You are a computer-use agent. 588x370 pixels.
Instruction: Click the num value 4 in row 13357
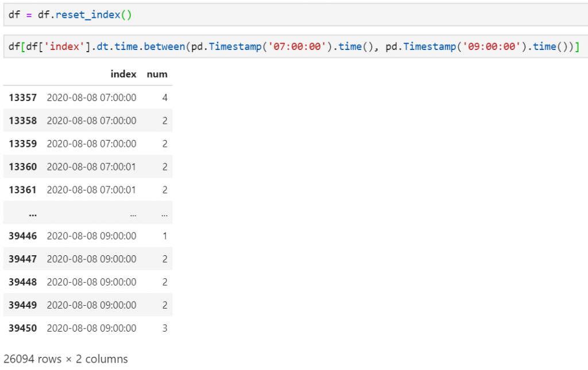164,98
